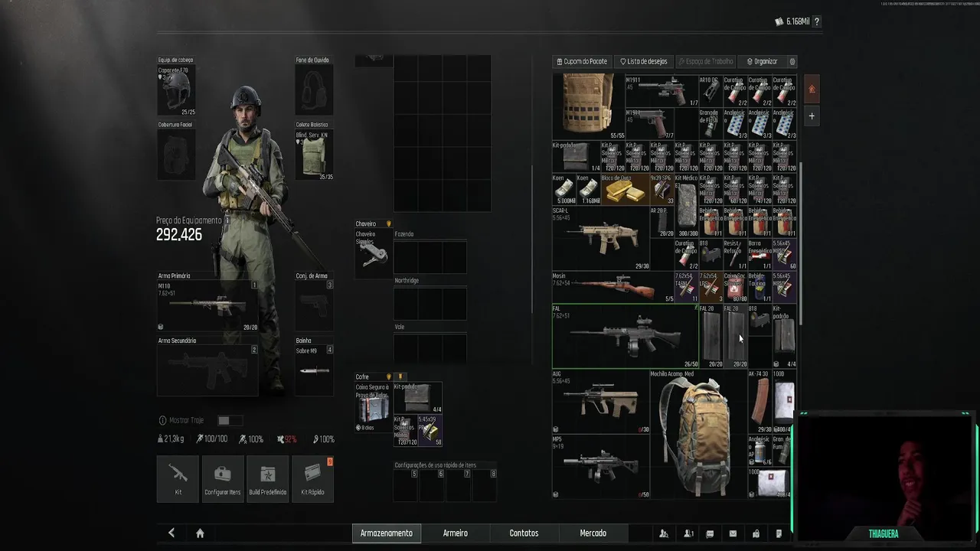The height and width of the screenshot is (551, 980).
Task: Select the M1911 pistol with 1/7 ammo
Action: (x=662, y=90)
